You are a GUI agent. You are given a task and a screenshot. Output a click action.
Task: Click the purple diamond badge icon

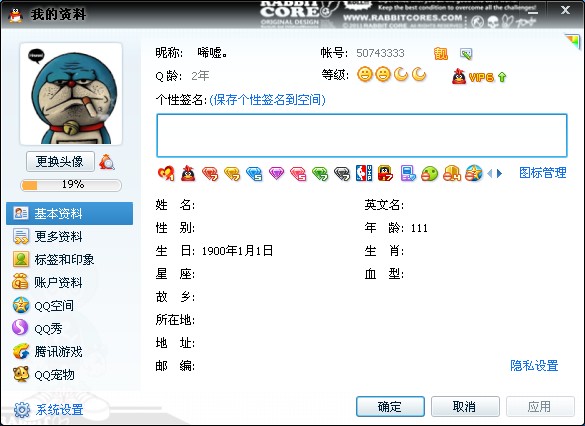point(276,173)
